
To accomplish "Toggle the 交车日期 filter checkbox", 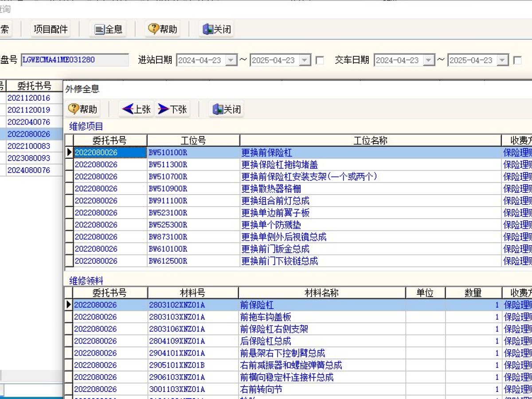I will tap(517, 60).
